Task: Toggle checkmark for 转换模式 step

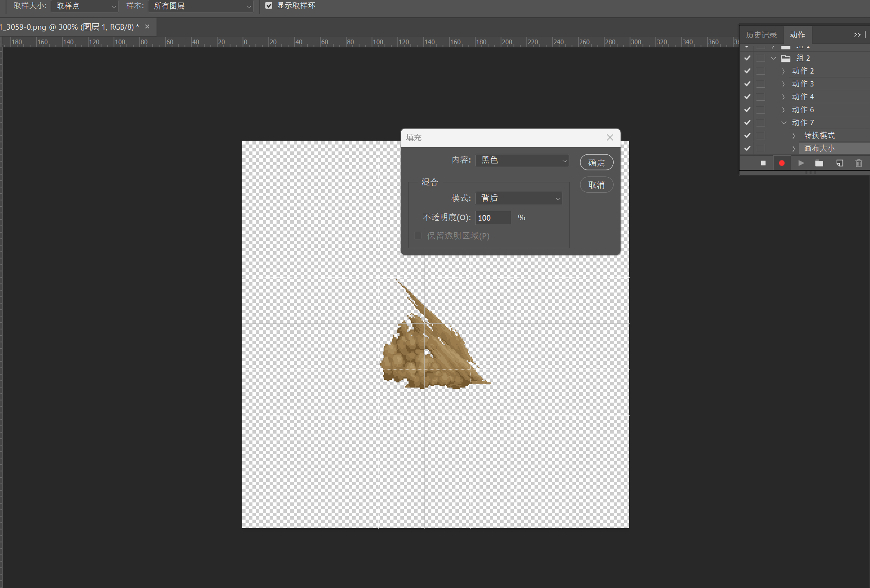Action: (747, 135)
